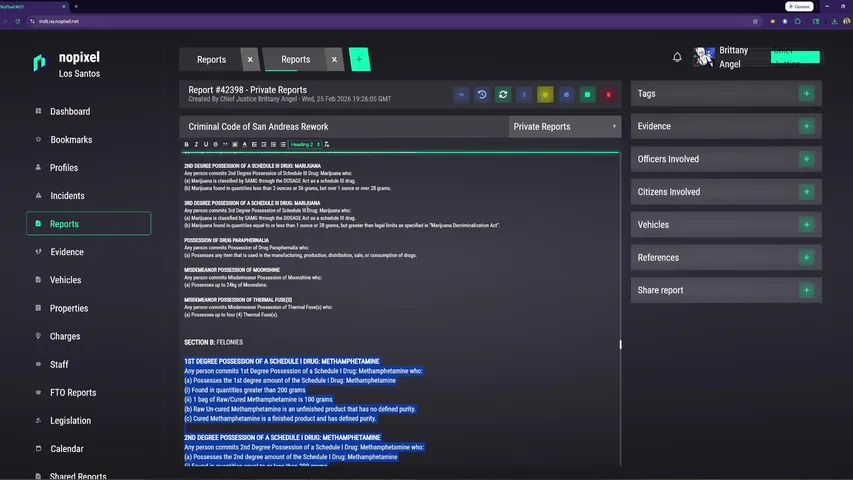Add an officer via Officers Involved plus
Screen dimensions: 853x480
click(807, 159)
